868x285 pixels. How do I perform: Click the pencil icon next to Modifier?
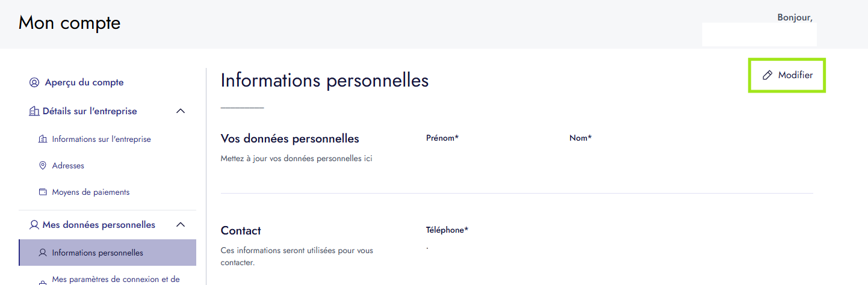click(x=767, y=75)
